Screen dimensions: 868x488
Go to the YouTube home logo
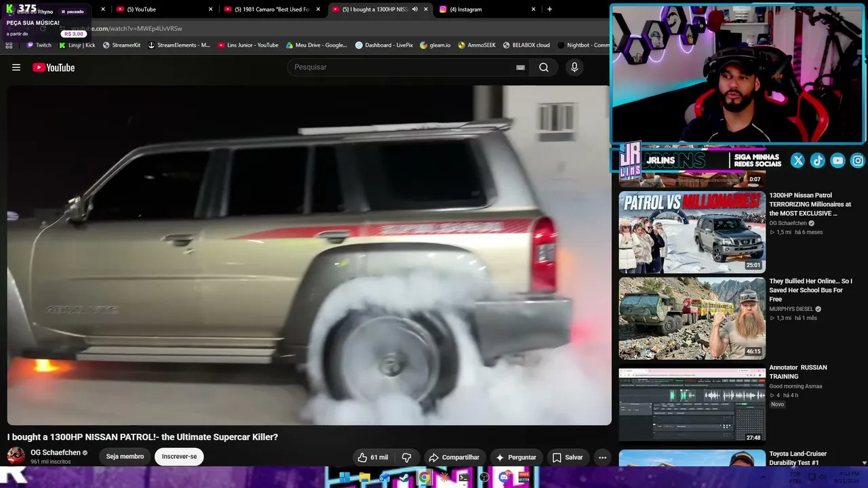pyautogui.click(x=54, y=67)
